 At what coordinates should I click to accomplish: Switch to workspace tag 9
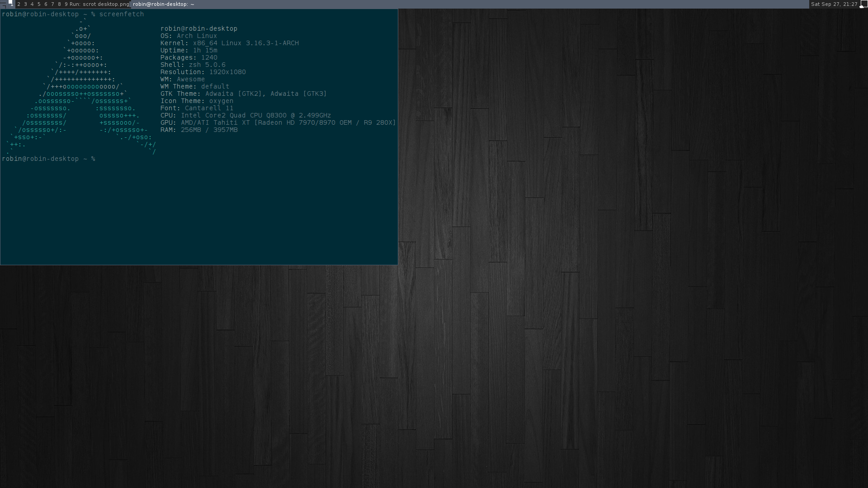pyautogui.click(x=66, y=4)
